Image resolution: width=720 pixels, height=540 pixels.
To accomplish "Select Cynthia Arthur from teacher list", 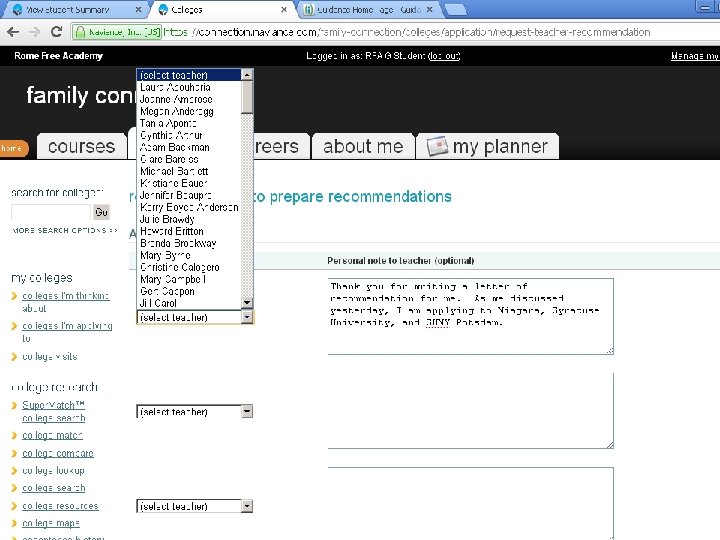I will 189,135.
